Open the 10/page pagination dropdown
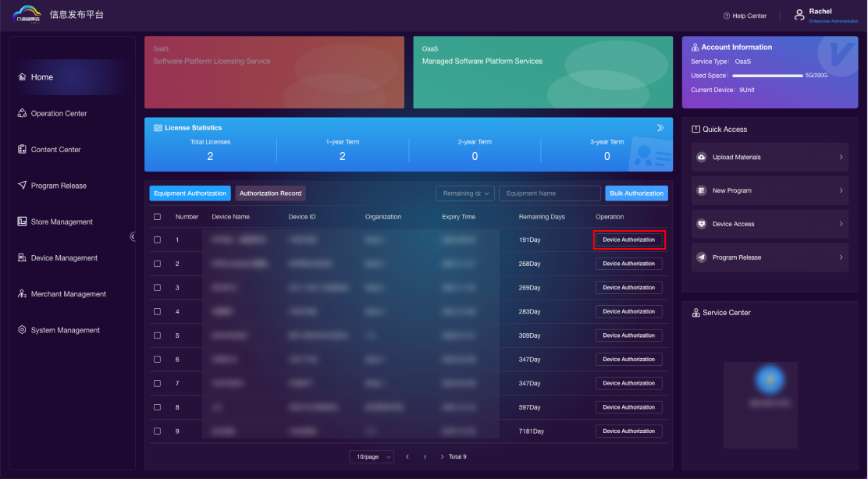Screen dimensions: 868x479 pyautogui.click(x=372, y=456)
